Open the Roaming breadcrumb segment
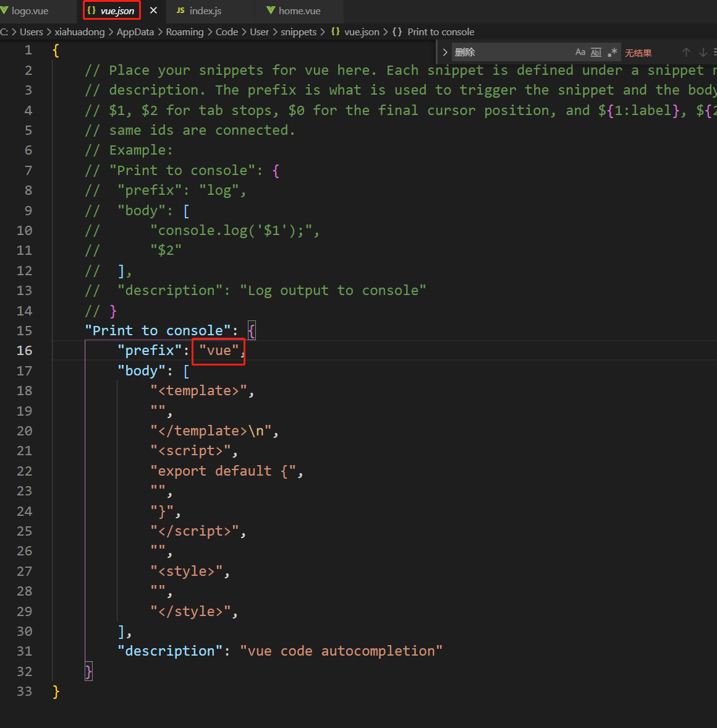Screen dimensions: 717x728 tap(185, 32)
